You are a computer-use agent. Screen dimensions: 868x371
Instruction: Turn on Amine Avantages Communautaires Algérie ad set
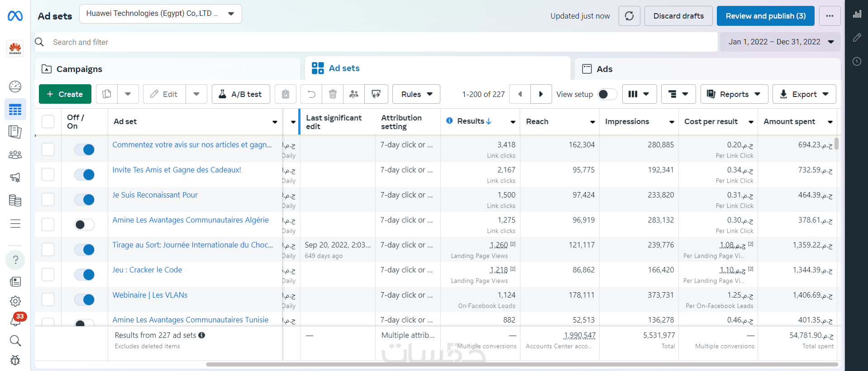pos(84,225)
